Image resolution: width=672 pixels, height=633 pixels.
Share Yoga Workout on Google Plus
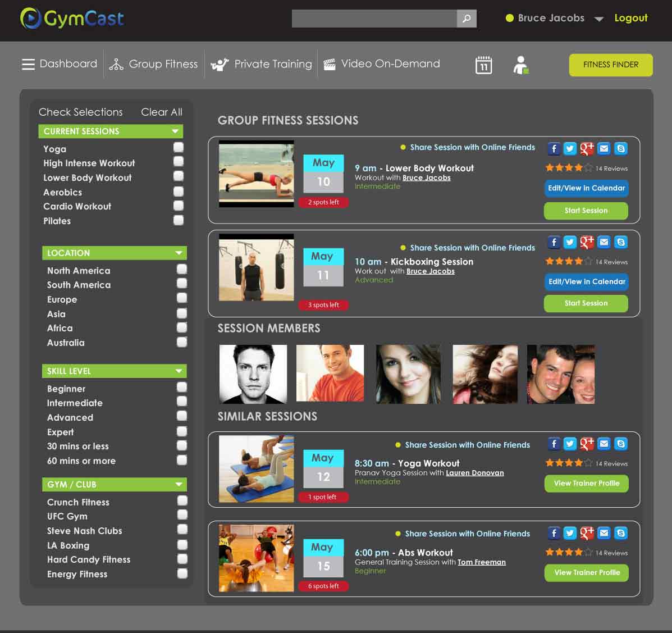tap(587, 444)
